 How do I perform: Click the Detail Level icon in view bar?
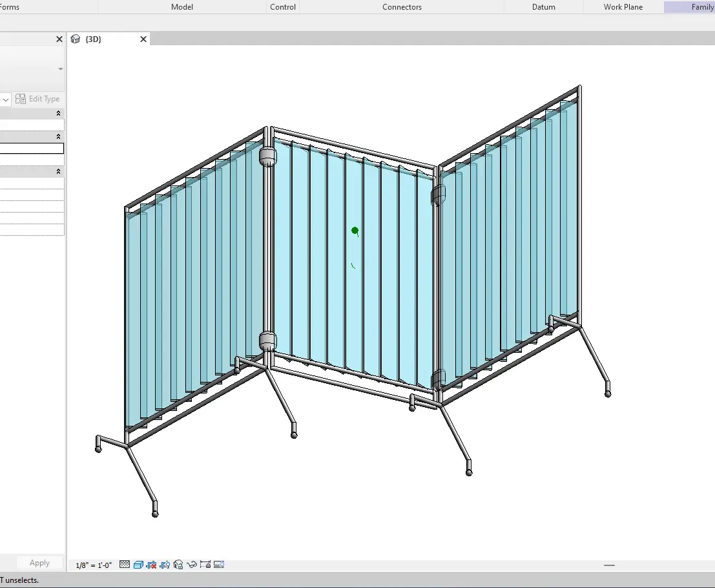coord(125,565)
